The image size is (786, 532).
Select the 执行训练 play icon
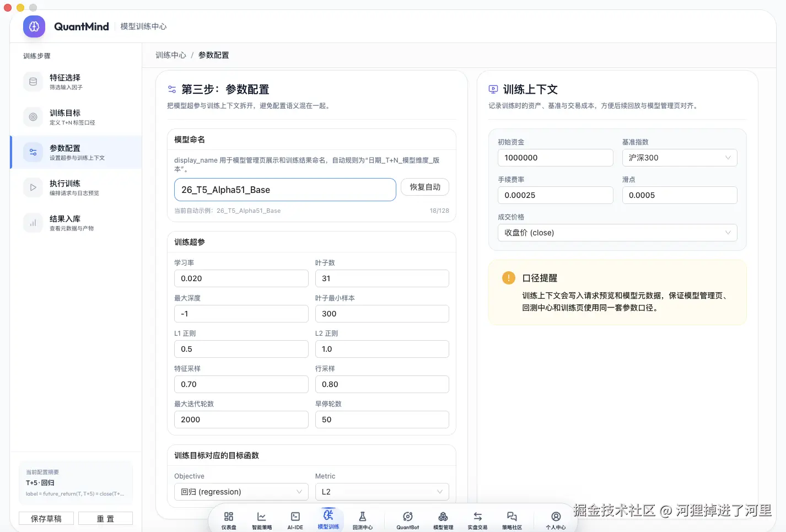33,187
